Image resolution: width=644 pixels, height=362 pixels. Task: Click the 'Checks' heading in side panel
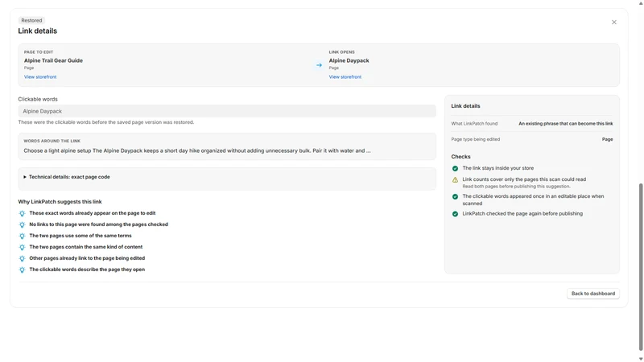coord(460,156)
